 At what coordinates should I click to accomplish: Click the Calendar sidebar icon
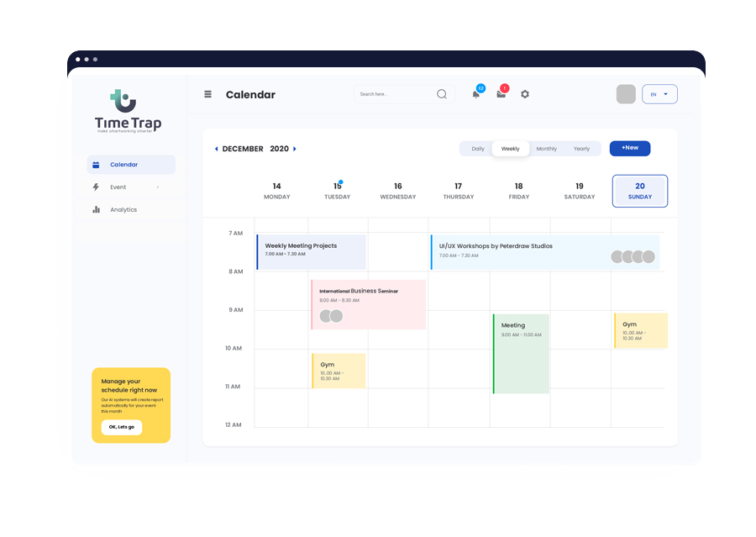[96, 165]
